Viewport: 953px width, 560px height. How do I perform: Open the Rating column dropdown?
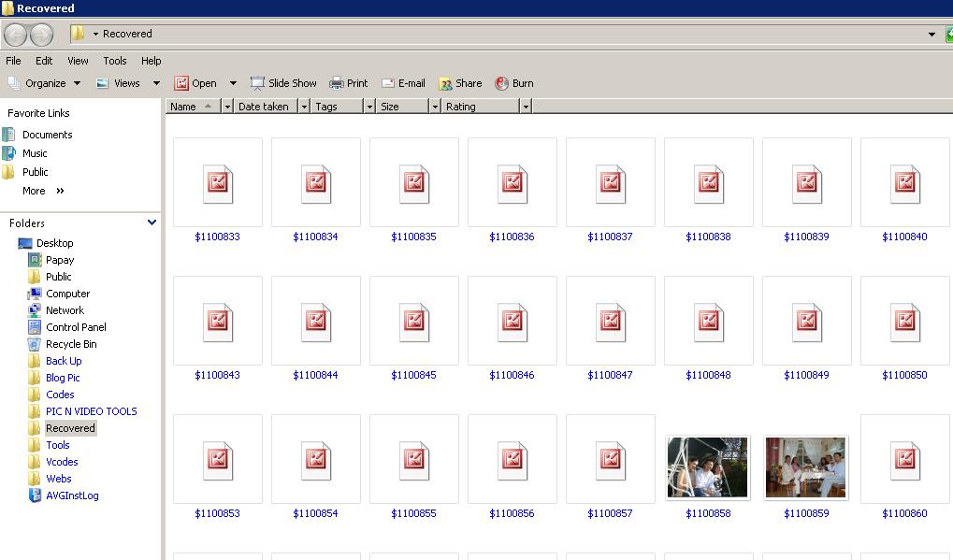click(x=526, y=107)
